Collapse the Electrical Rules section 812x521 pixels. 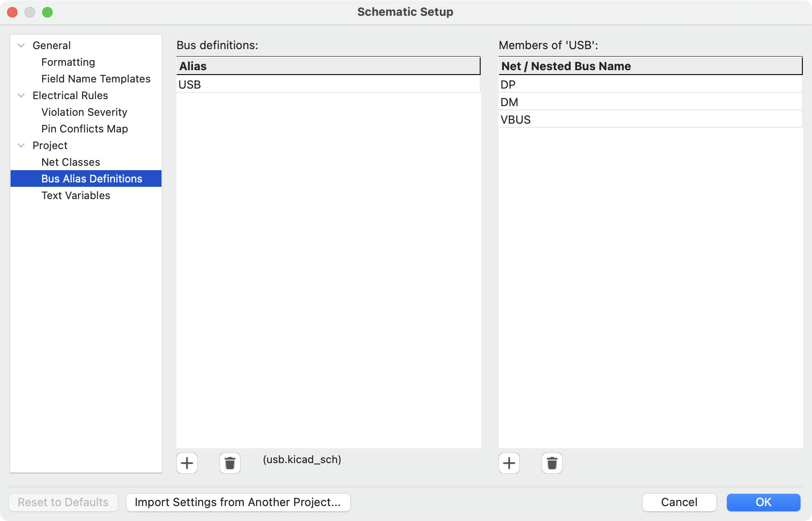click(20, 96)
